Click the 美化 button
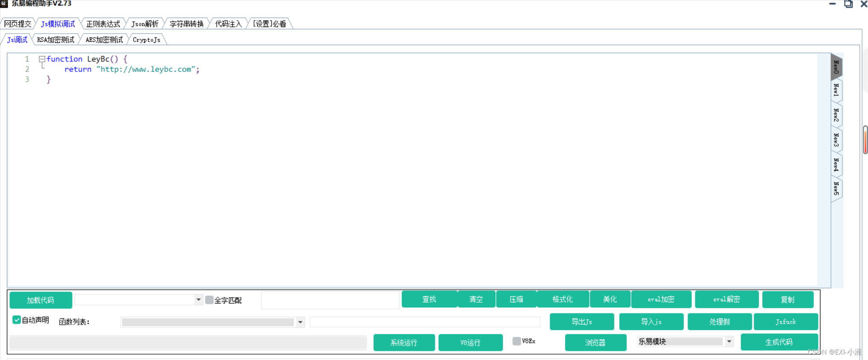The image size is (868, 360). click(x=610, y=299)
